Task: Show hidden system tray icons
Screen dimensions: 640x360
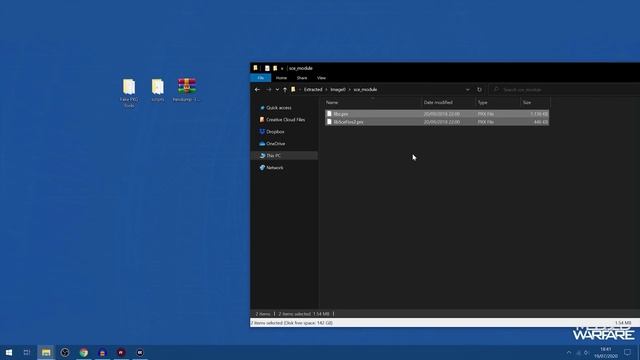Action: (x=569, y=353)
